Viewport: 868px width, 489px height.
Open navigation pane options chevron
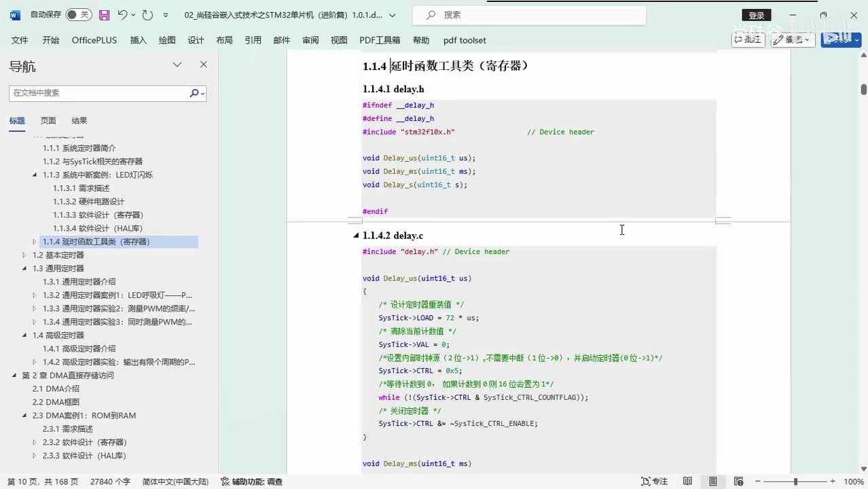(177, 65)
